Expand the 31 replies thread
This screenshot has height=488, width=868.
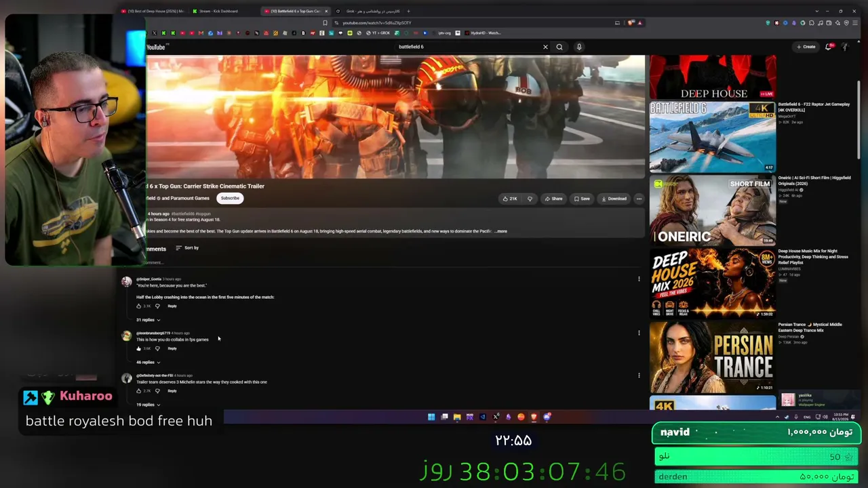148,320
